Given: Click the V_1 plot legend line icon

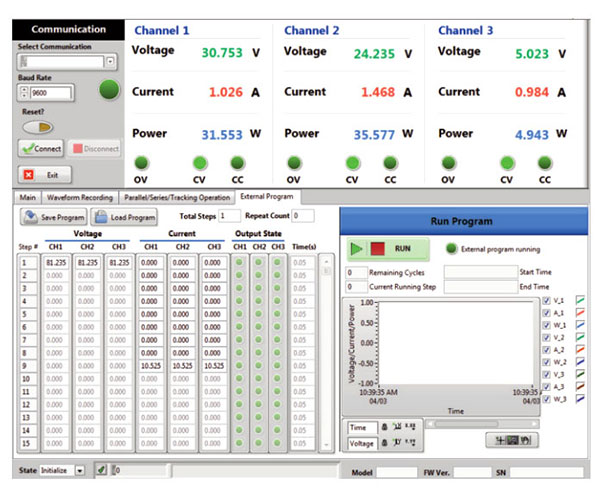Looking at the screenshot, I should (x=580, y=300).
